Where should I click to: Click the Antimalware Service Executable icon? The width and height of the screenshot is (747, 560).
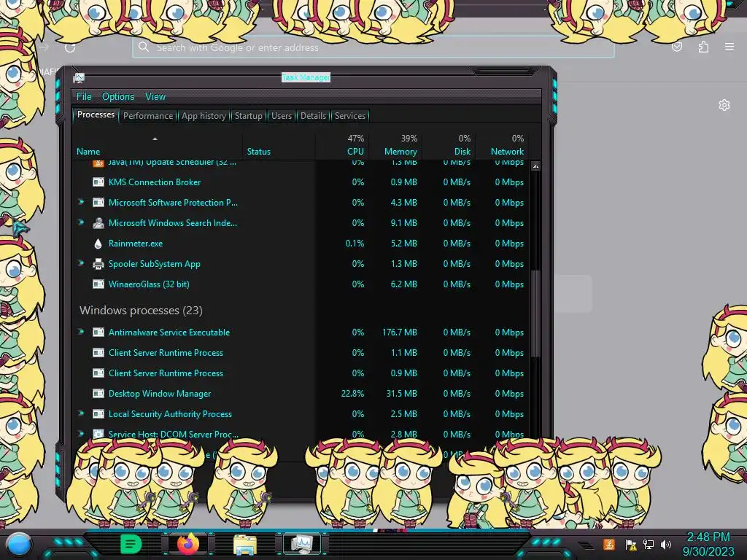coord(98,332)
